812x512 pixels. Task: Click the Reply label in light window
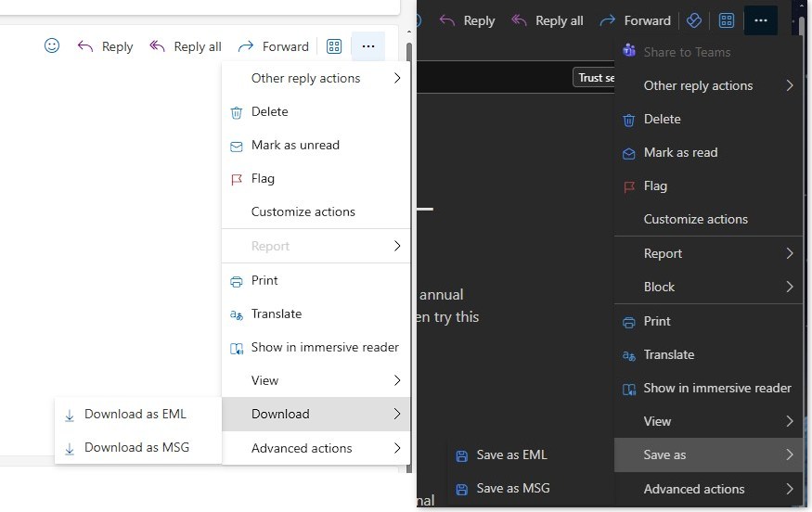click(117, 47)
